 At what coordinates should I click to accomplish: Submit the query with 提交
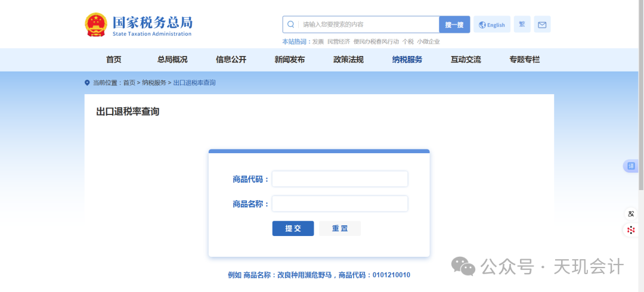click(x=293, y=228)
